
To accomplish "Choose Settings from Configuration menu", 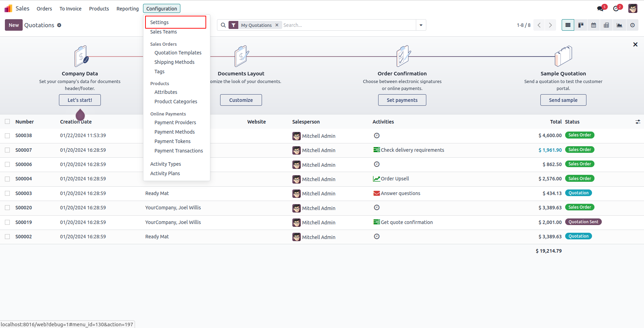I will 159,22.
